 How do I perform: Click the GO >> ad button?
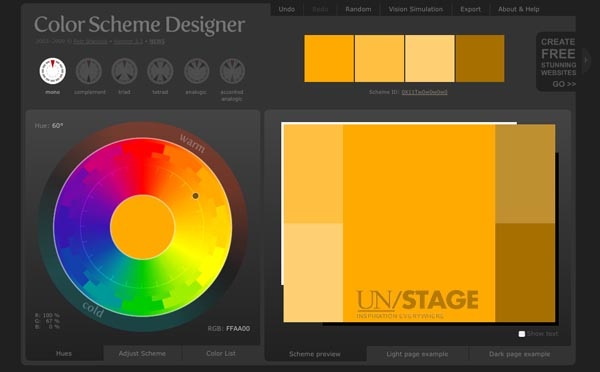(564, 84)
